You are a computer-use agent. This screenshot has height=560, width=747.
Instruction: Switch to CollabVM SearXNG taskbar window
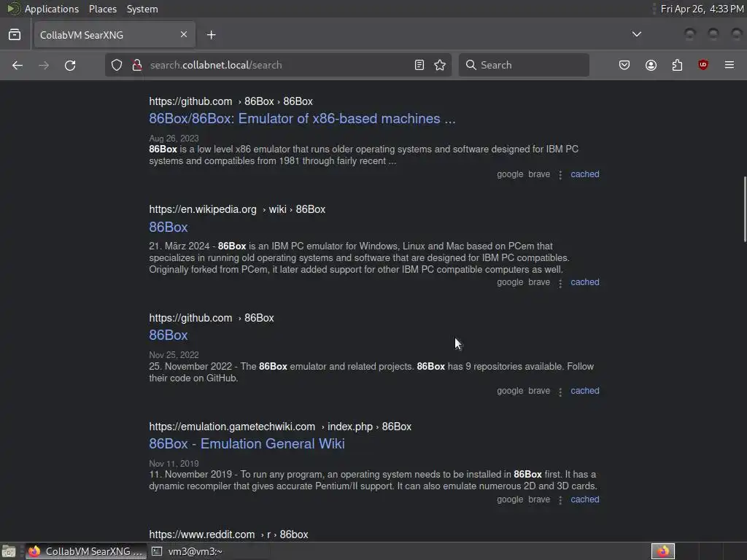tap(86, 551)
